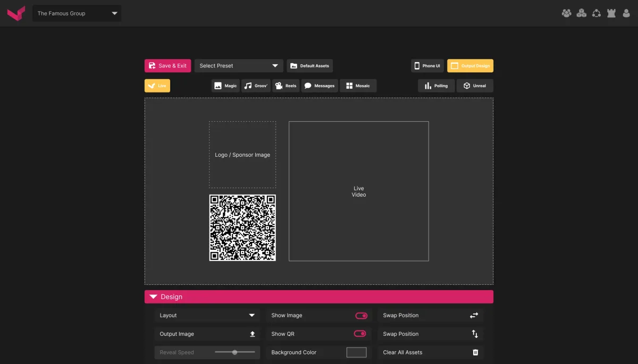Screen dimensions: 638x364
Task: Click the camera icon on Reels
Action: pos(279,86)
